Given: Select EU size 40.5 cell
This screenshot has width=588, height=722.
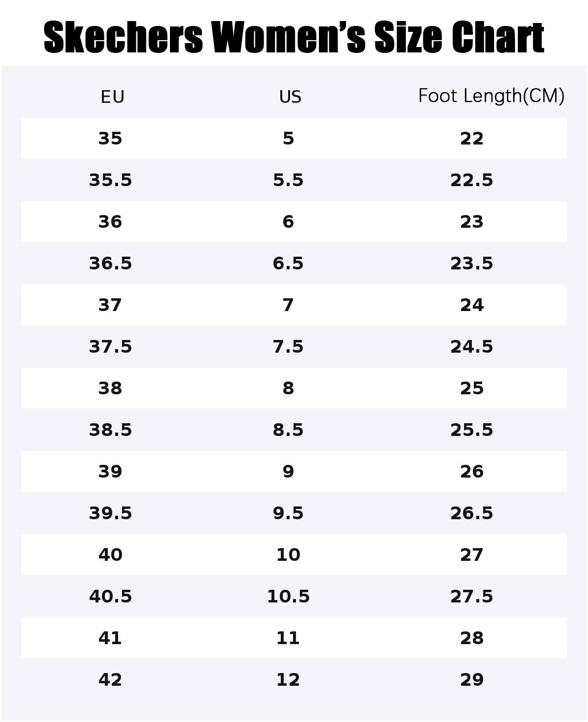Looking at the screenshot, I should [x=110, y=597].
